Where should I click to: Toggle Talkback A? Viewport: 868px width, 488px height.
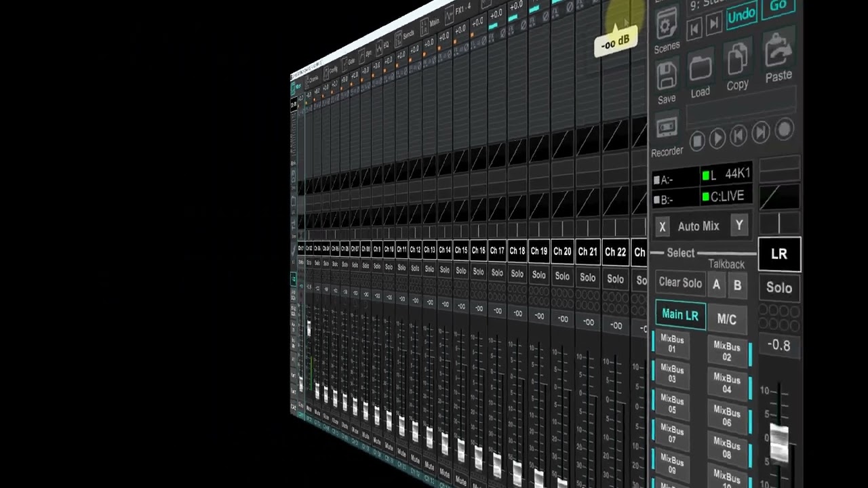(x=716, y=285)
